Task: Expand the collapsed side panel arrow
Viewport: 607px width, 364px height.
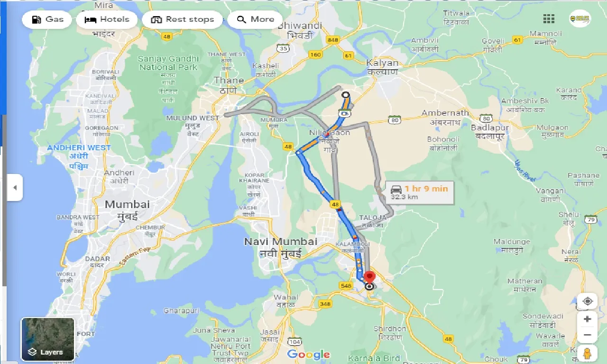Action: (15, 188)
